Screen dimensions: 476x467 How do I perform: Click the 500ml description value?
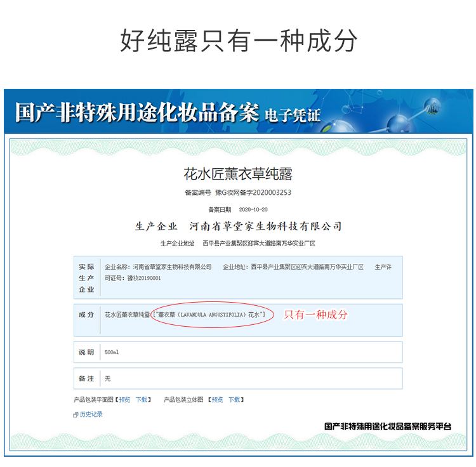(x=112, y=352)
